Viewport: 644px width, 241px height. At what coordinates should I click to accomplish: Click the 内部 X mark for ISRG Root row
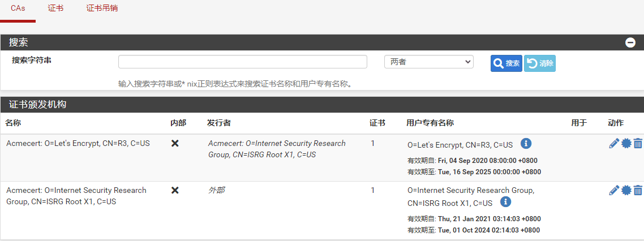tap(175, 191)
